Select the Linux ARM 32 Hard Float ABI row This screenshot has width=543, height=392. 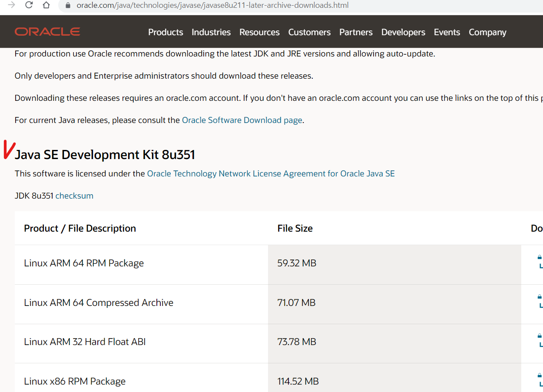pos(279,343)
